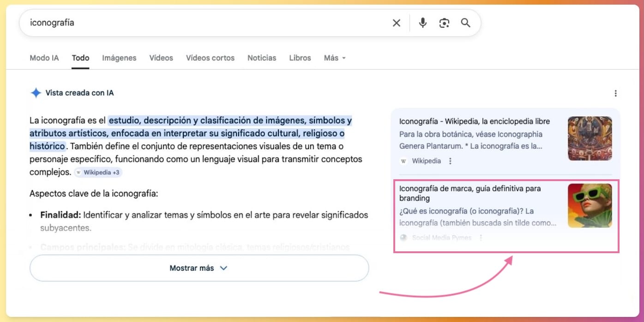Click the snippet '¿Qué es iconografía'
This screenshot has width=644, height=322.
click(478, 217)
